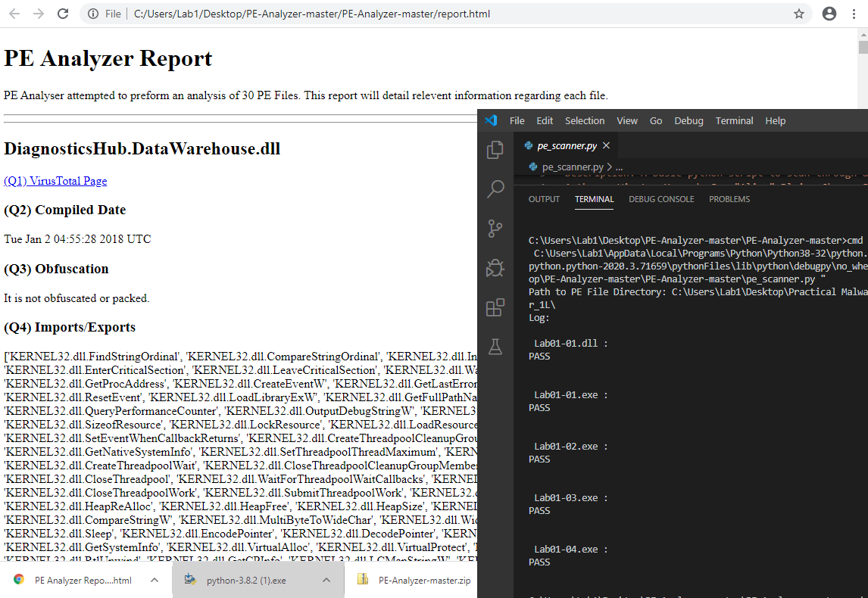Click the Chrome address bar URL
This screenshot has width=868, height=598.
point(311,14)
